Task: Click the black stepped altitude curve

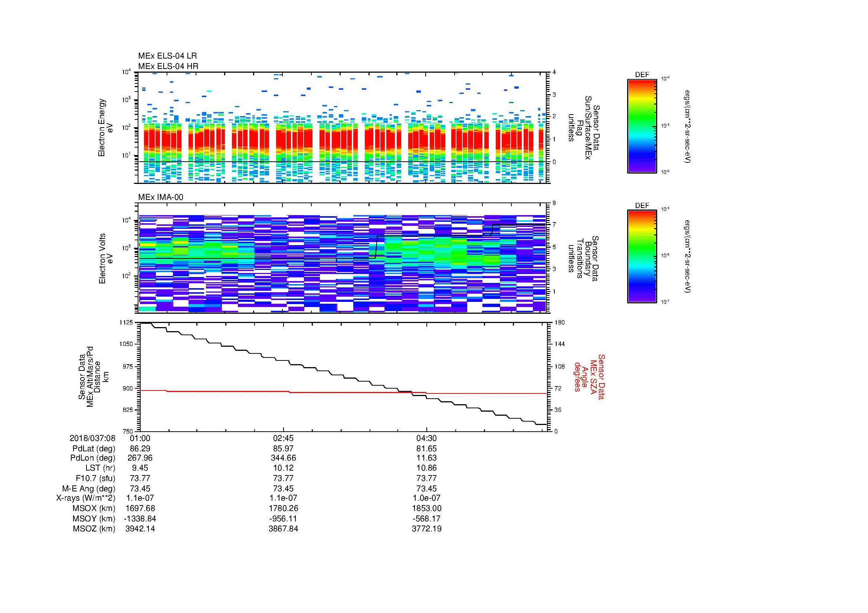Action: point(343,374)
